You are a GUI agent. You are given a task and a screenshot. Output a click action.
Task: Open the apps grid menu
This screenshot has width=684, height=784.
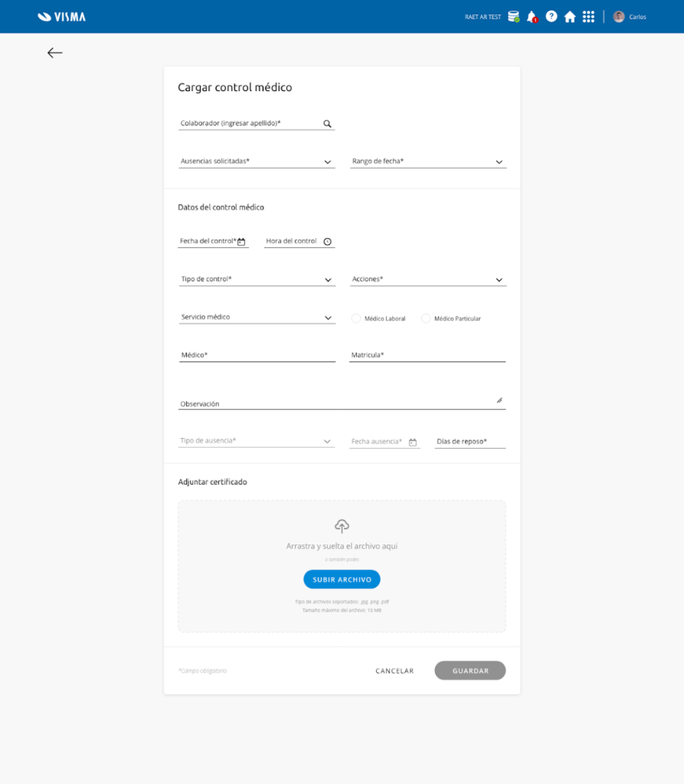click(x=588, y=16)
